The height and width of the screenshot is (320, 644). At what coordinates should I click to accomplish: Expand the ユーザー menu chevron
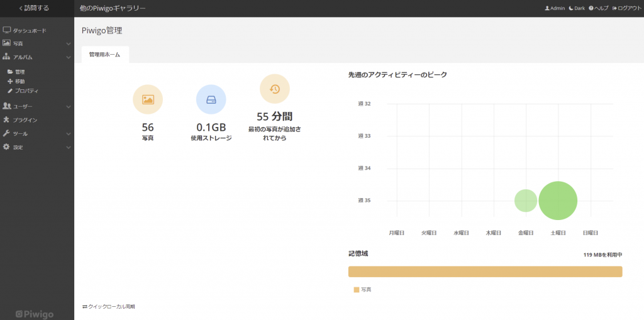(x=68, y=107)
